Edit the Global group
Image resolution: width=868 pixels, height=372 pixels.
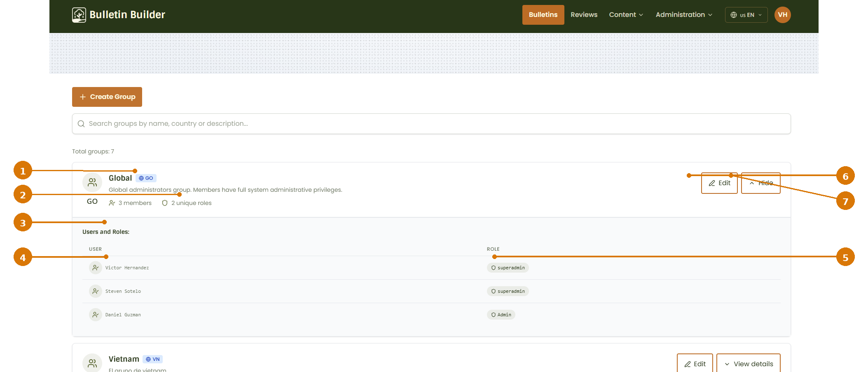coord(719,183)
